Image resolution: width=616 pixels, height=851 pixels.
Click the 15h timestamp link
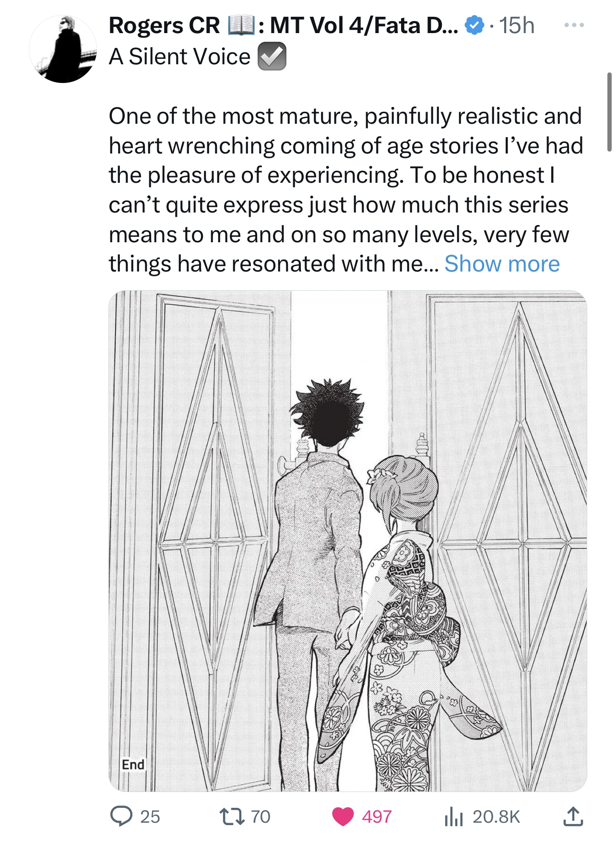pos(517,25)
